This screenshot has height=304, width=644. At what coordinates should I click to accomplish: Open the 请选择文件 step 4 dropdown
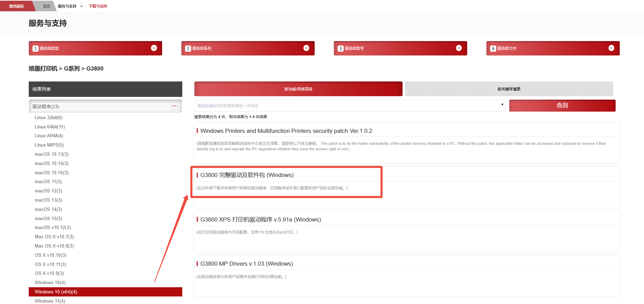click(x=553, y=48)
